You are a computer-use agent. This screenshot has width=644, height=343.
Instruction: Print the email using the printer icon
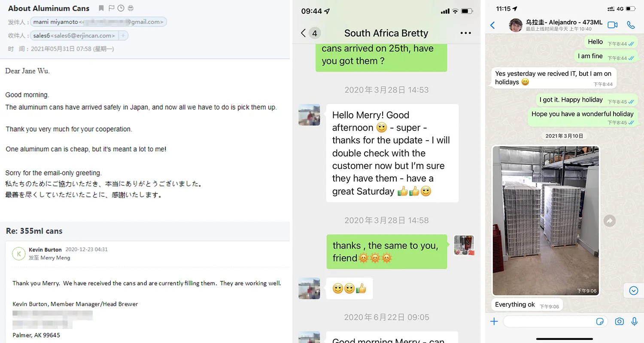pos(131,8)
